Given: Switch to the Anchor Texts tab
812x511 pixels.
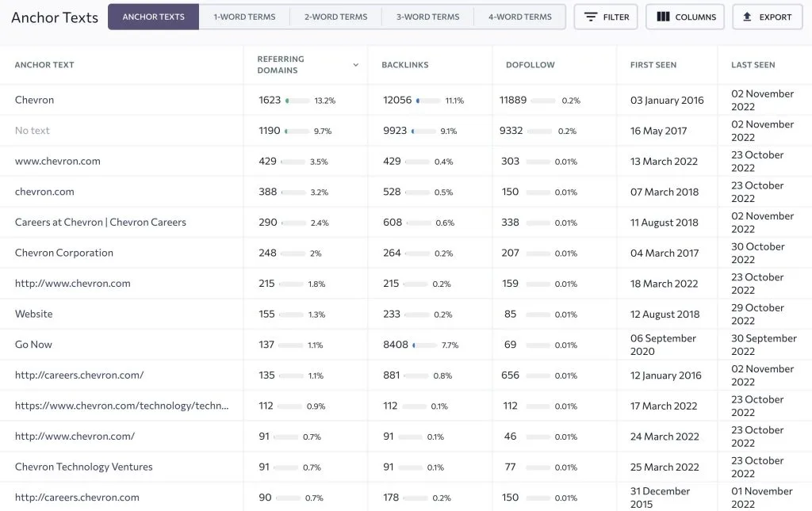Looking at the screenshot, I should point(153,17).
